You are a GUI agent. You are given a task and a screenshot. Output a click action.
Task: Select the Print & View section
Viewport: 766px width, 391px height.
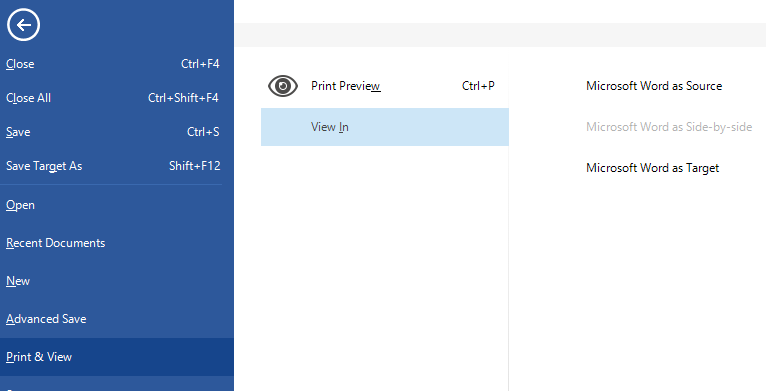tap(117, 357)
